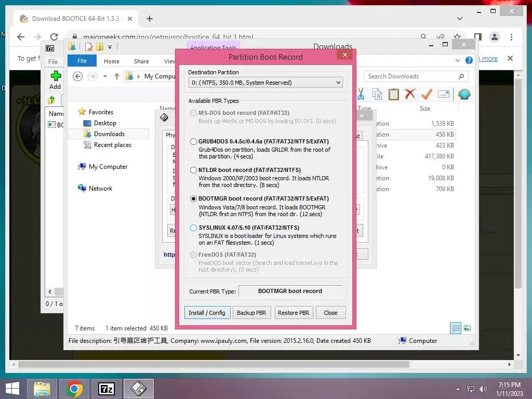Click the Explorer Up arrow button
This screenshot has height=399, width=532.
(x=117, y=76)
